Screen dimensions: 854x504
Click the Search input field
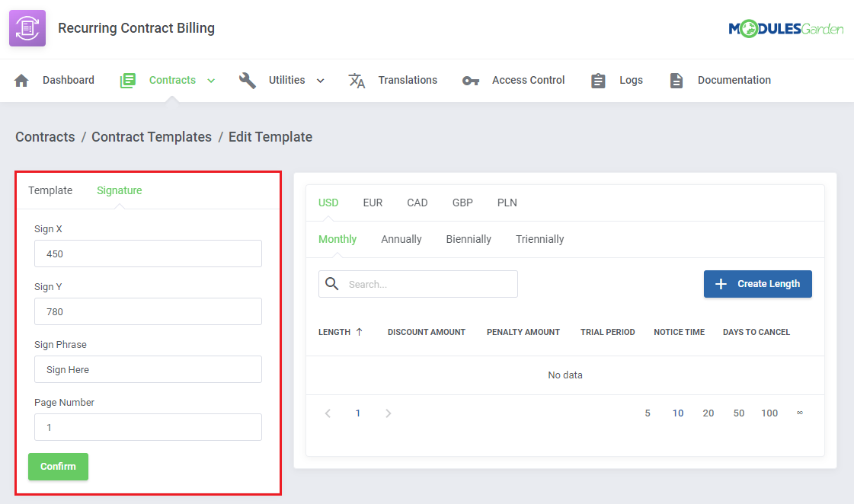[417, 284]
